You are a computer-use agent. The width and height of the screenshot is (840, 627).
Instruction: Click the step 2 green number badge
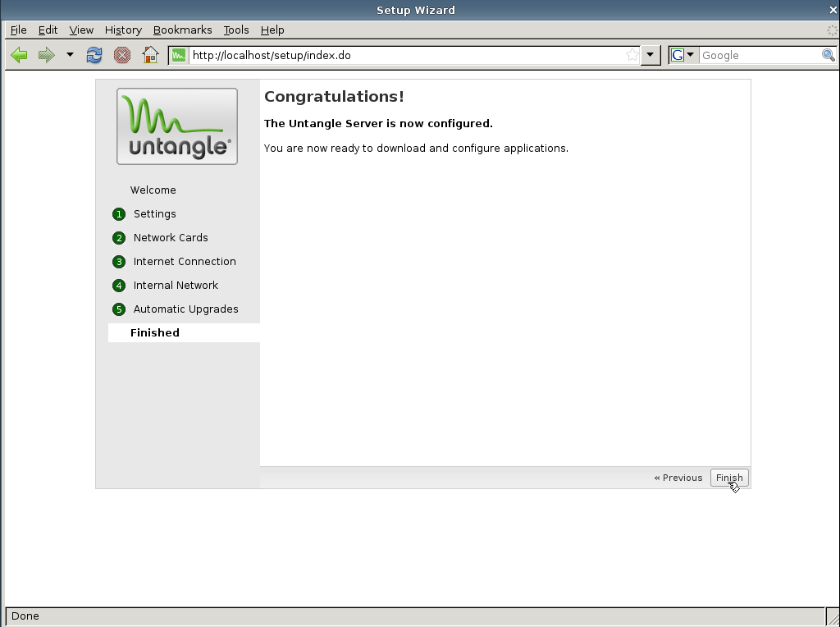[x=119, y=238]
